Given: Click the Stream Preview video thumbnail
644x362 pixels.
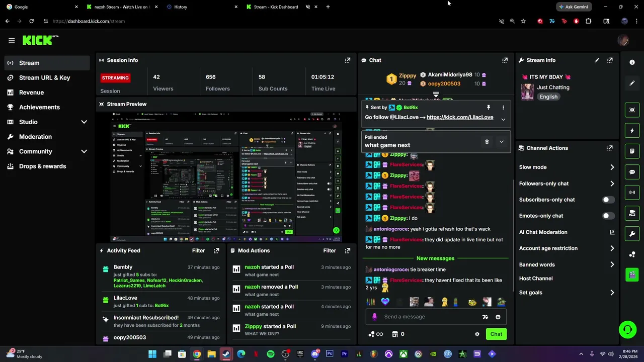Looking at the screenshot, I should tap(226, 177).
